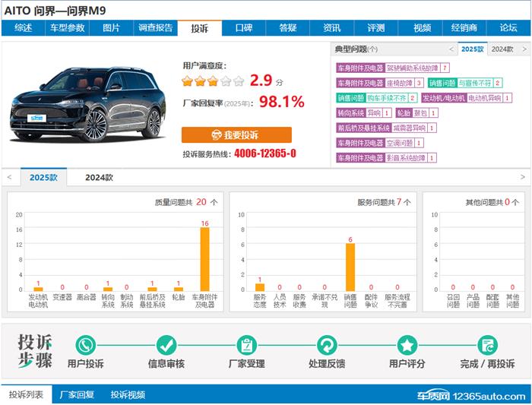Open 影音系统故障 problem tag
Image resolution: width=532 pixels, height=405 pixels.
tap(386, 158)
